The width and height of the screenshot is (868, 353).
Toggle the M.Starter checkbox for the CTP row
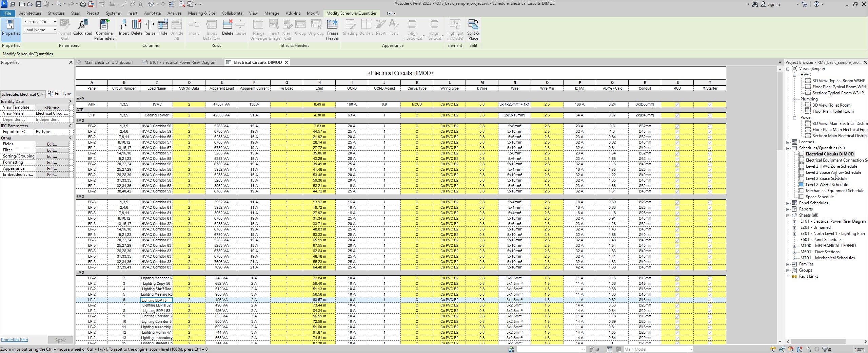point(710,115)
